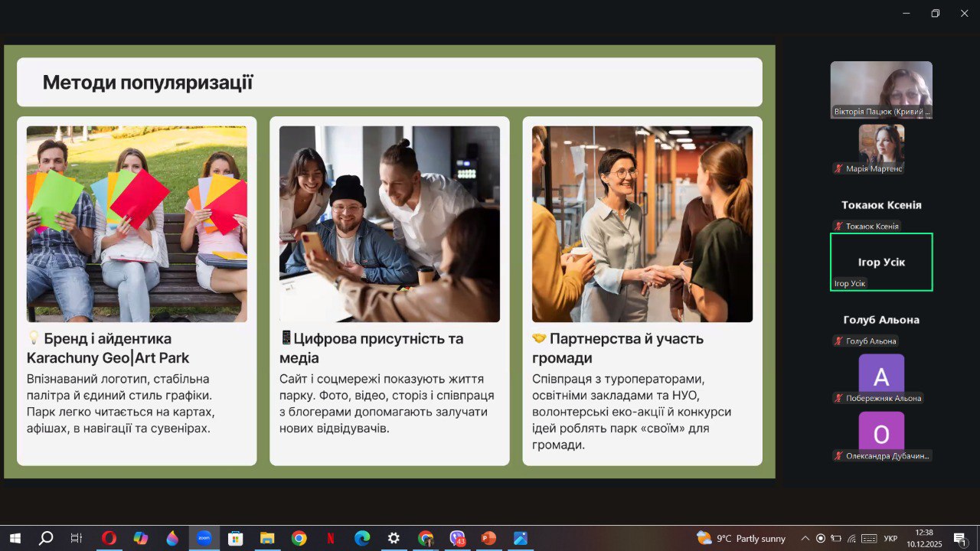This screenshot has height=551, width=980.
Task: Click muted mic icon next to Токаюк Ксенія
Action: pyautogui.click(x=839, y=226)
